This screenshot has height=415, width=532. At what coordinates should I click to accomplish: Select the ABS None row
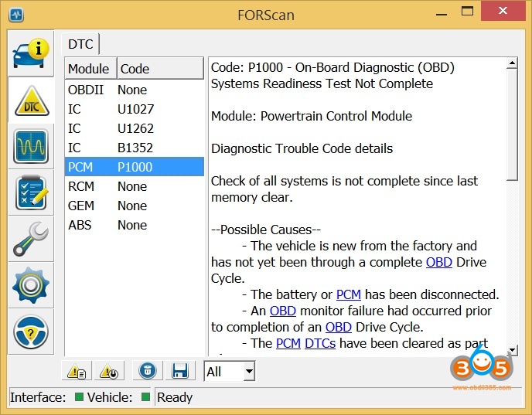(x=135, y=225)
